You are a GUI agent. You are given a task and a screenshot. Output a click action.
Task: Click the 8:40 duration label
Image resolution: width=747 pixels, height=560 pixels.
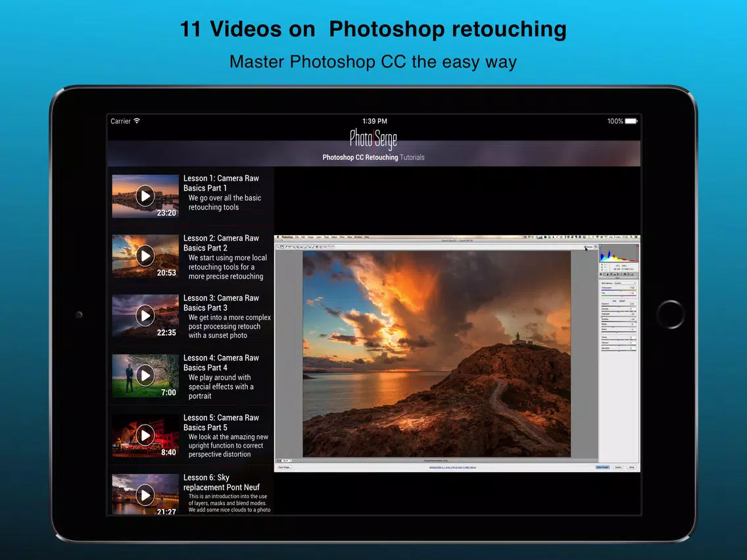click(168, 452)
